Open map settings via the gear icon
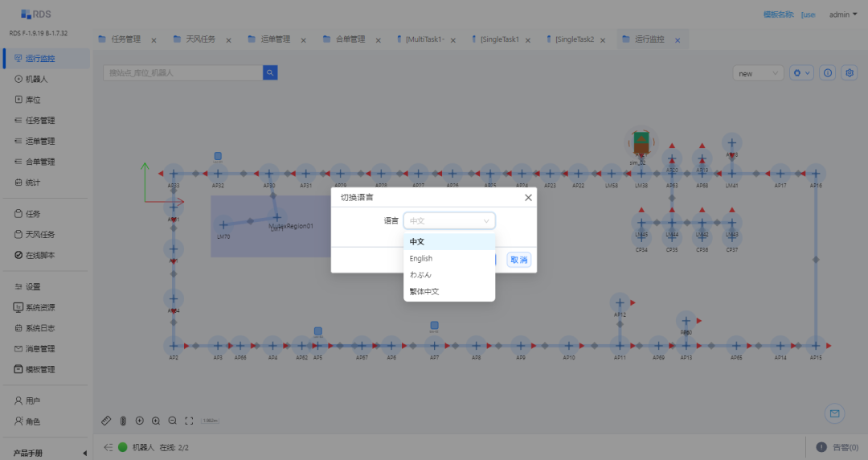 click(x=849, y=73)
